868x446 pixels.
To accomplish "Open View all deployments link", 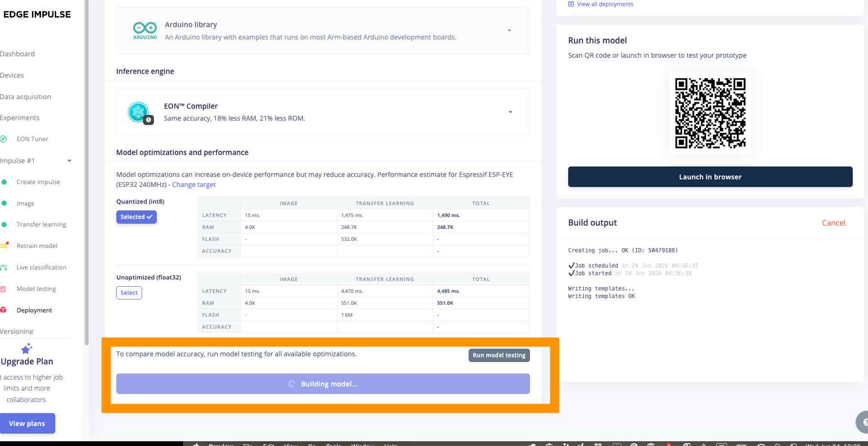I will tap(605, 4).
